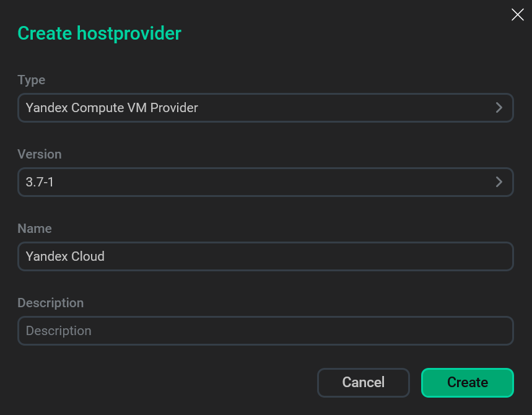The width and height of the screenshot is (532, 415).
Task: Click into the empty Description field
Action: pyautogui.click(x=265, y=331)
